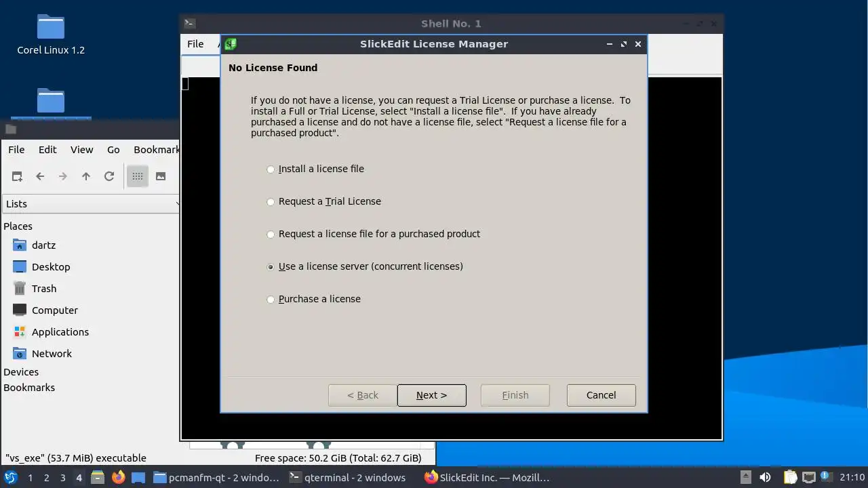Click the "vs_exe" executable status bar text
868x488 pixels.
point(76,458)
